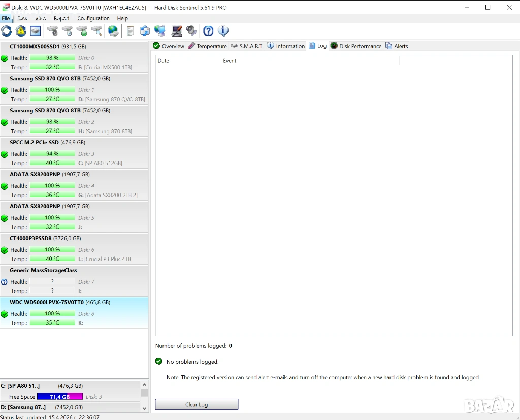This screenshot has width=520, height=420.
Task: Click the 'Status last updated' status bar text
Action: click(50, 417)
